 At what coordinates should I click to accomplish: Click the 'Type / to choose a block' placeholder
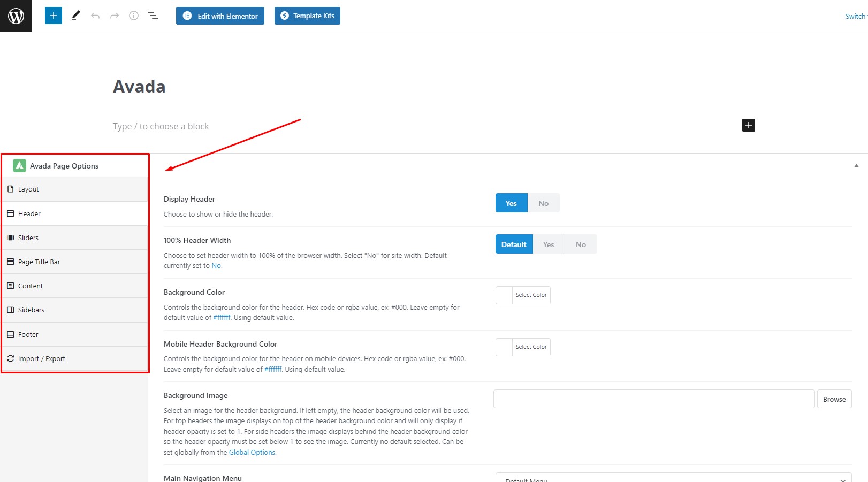tap(161, 126)
